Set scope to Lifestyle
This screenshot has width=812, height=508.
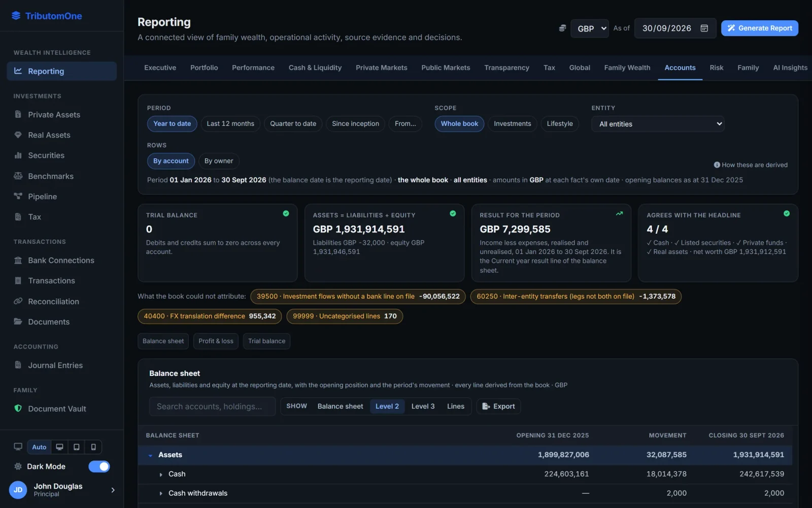coord(560,124)
